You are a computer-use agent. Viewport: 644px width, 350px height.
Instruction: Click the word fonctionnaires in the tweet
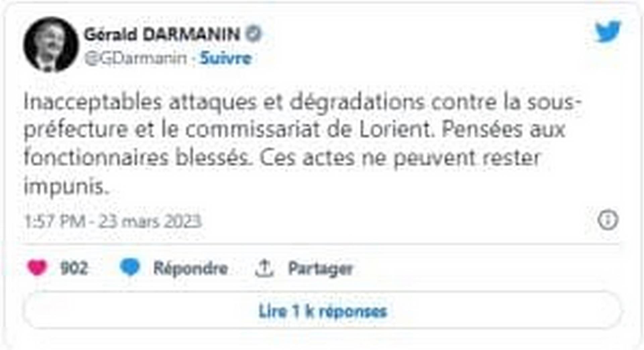[96, 158]
